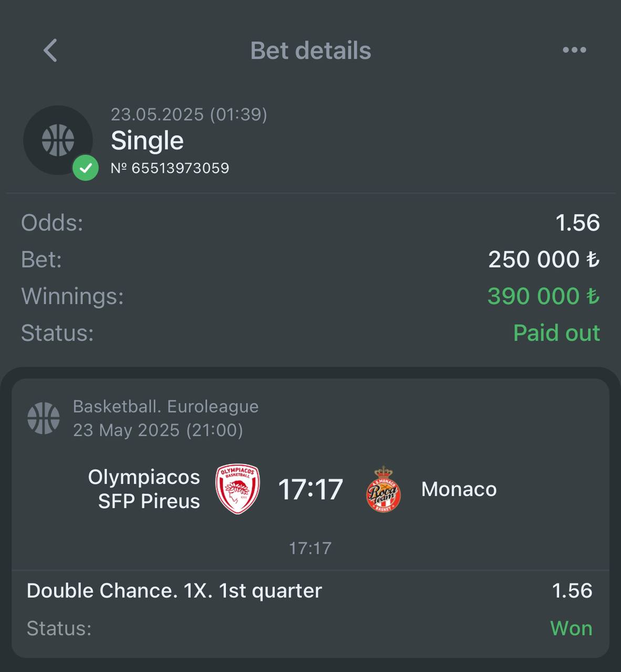Tap the large 17:17 score
Image resolution: width=621 pixels, height=672 pixels.
(310, 489)
